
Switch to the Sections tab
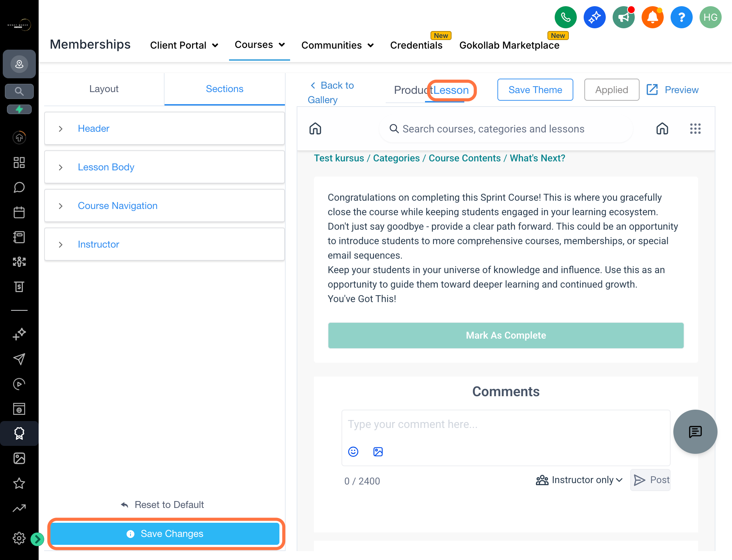pos(225,89)
